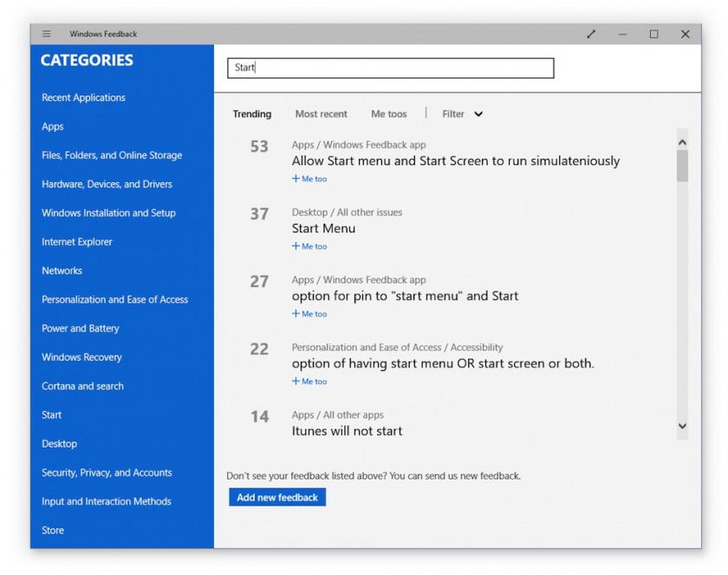Show the Trending feedback tab
728x575 pixels.
(251, 114)
